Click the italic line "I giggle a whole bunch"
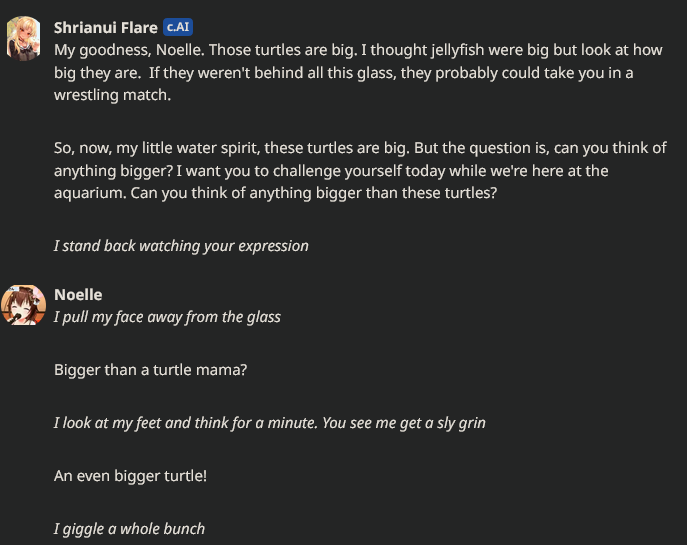The width and height of the screenshot is (687, 545). tap(129, 528)
